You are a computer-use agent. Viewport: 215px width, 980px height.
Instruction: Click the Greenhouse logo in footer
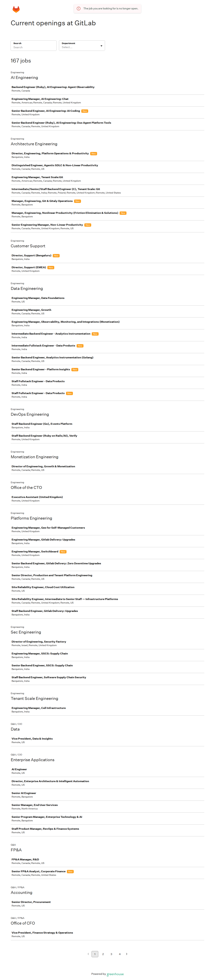tap(115, 974)
